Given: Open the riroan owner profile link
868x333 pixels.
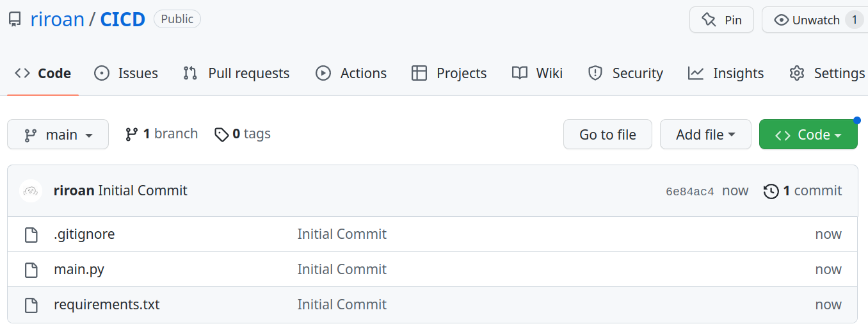Looking at the screenshot, I should (x=57, y=19).
